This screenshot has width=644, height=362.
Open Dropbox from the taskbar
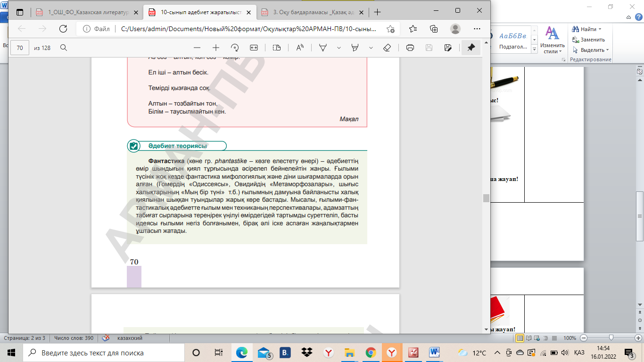[307, 353]
